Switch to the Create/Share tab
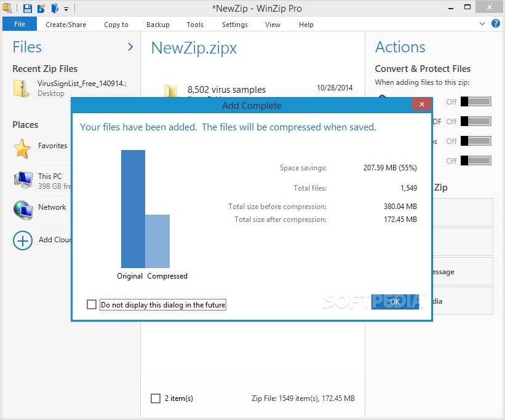Viewport: 505px width, 420px height. point(66,25)
